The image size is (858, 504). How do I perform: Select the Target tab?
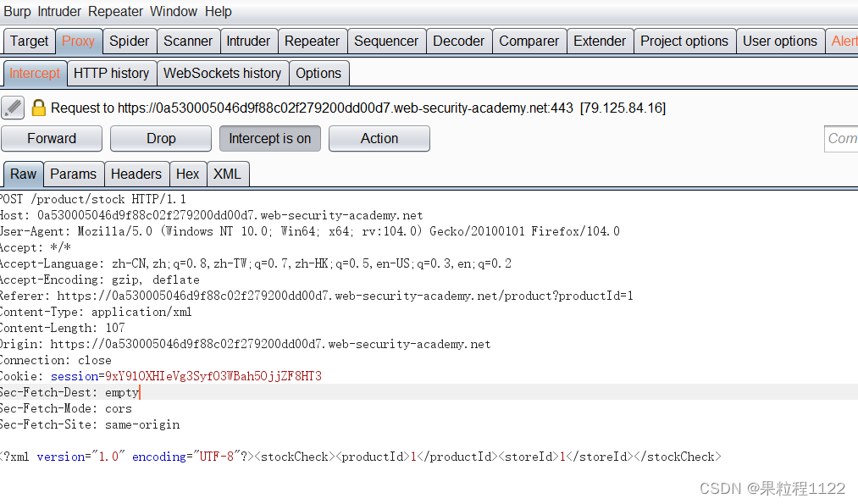click(x=29, y=41)
